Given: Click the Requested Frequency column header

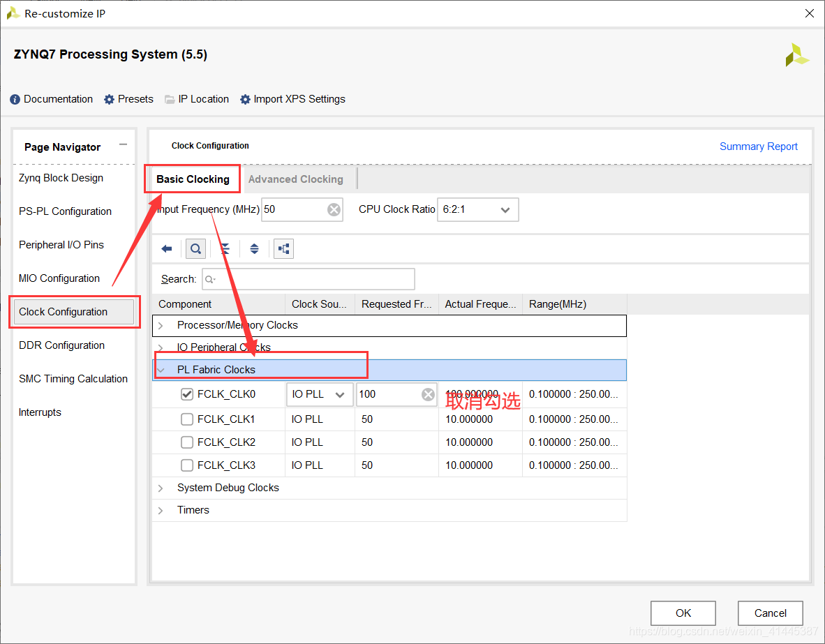Looking at the screenshot, I should click(396, 304).
